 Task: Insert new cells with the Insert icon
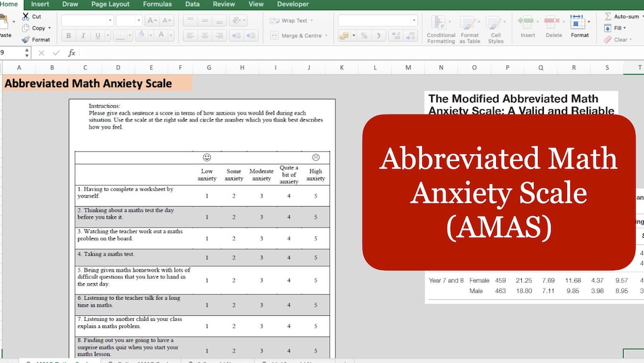(528, 24)
